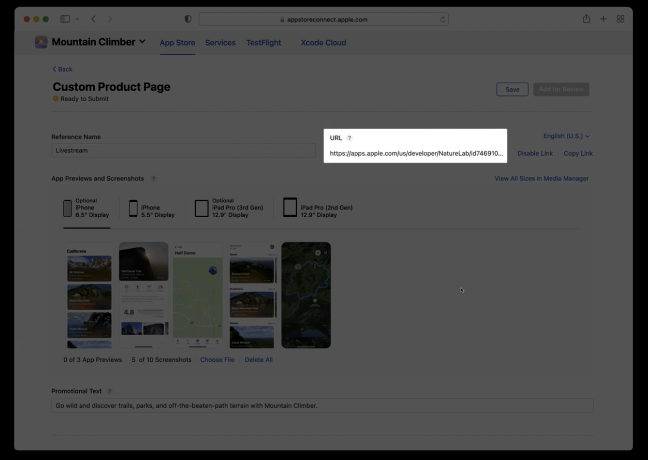
Task: Toggle the Safari sidebar icon
Action: pyautogui.click(x=65, y=19)
